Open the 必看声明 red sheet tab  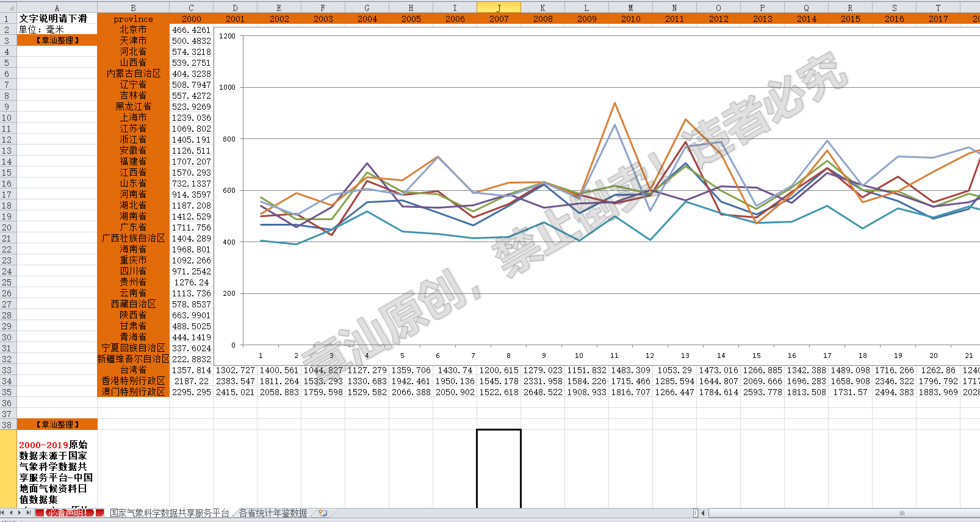click(69, 513)
